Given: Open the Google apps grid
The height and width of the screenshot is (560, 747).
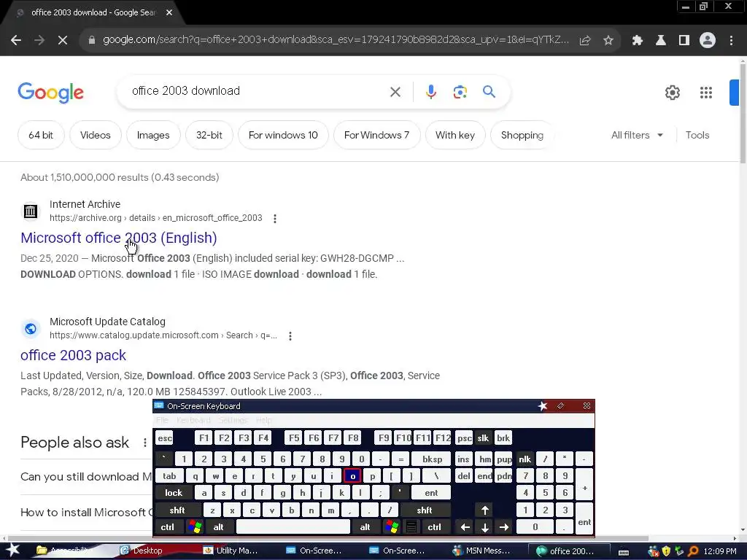Looking at the screenshot, I should coord(706,93).
